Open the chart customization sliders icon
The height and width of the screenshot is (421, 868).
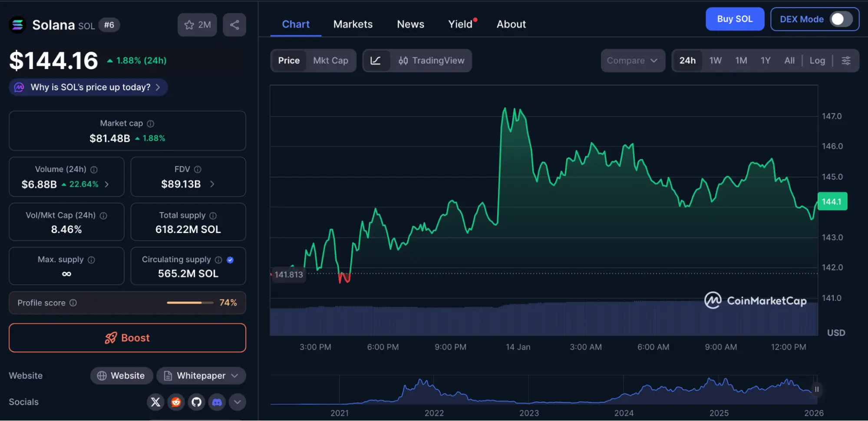846,60
